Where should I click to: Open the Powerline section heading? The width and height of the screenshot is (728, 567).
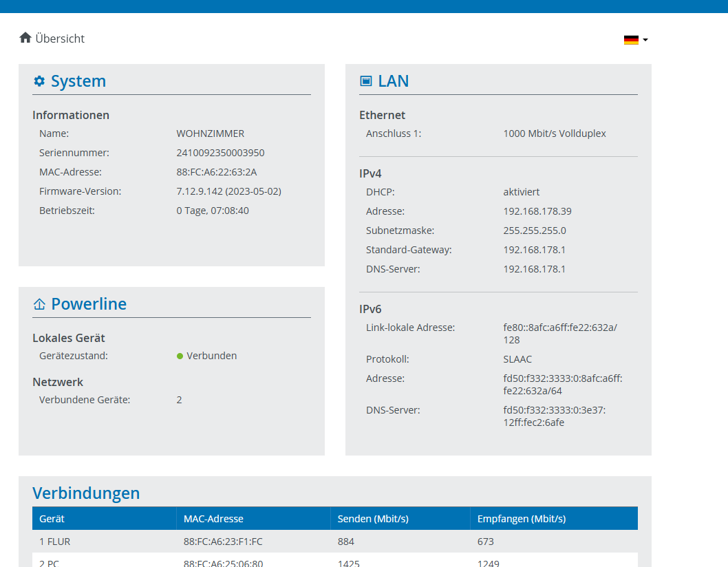(x=89, y=304)
